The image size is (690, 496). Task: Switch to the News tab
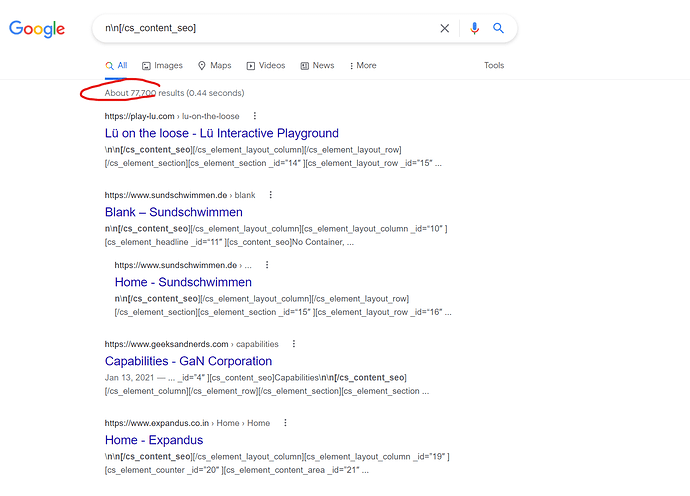(x=317, y=66)
